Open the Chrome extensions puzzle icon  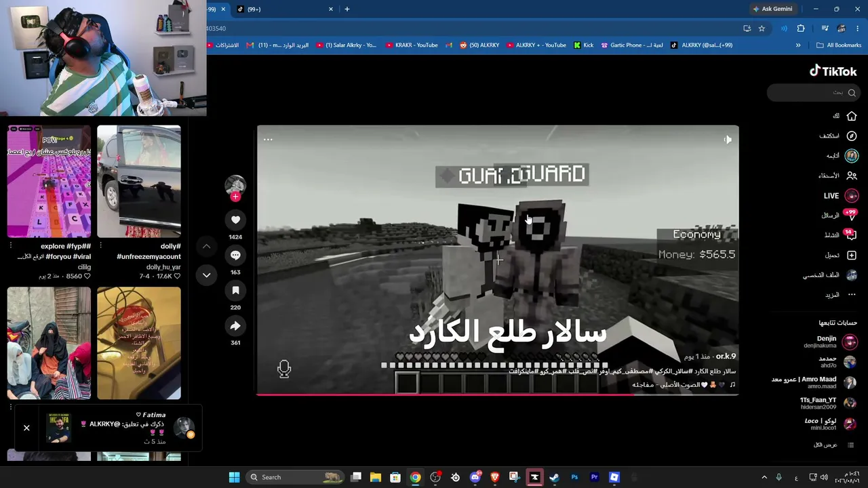[801, 28]
